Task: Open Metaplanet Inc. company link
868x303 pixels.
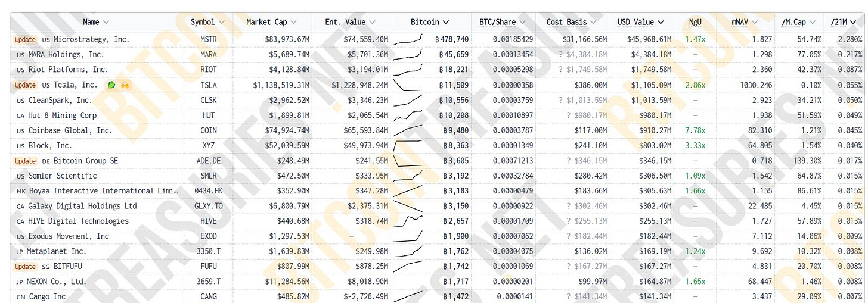Action: point(57,252)
